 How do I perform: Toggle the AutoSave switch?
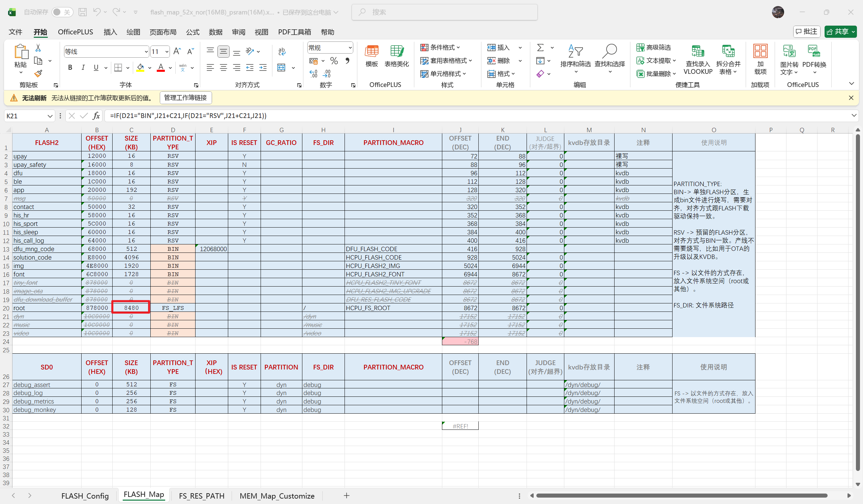(62, 12)
